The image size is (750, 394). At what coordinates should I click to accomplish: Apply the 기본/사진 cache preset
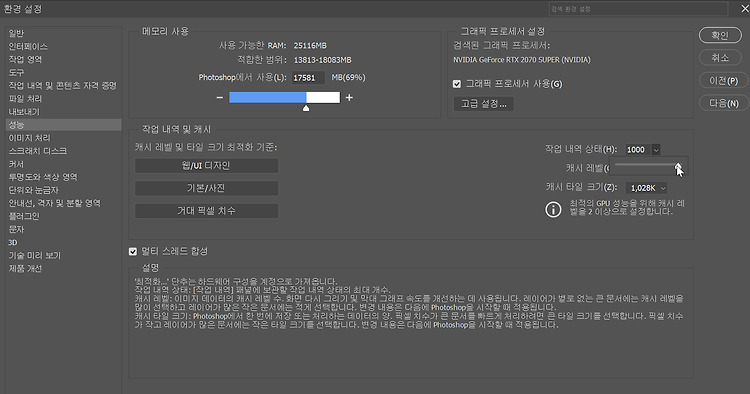(x=206, y=188)
